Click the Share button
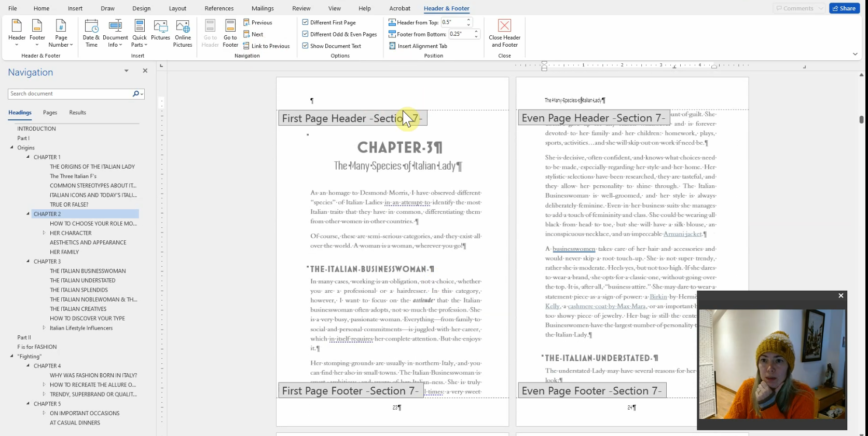Image resolution: width=868 pixels, height=436 pixels. [844, 8]
